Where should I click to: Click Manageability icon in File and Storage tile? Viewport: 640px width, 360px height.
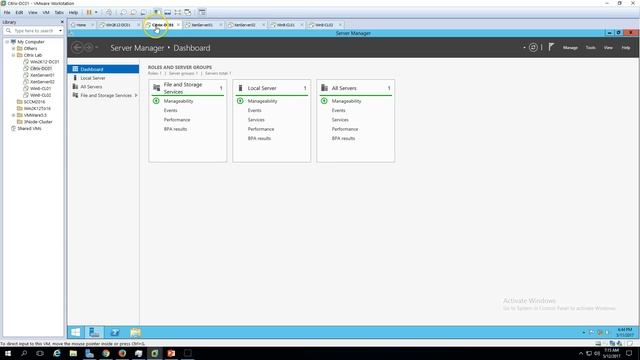click(156, 101)
